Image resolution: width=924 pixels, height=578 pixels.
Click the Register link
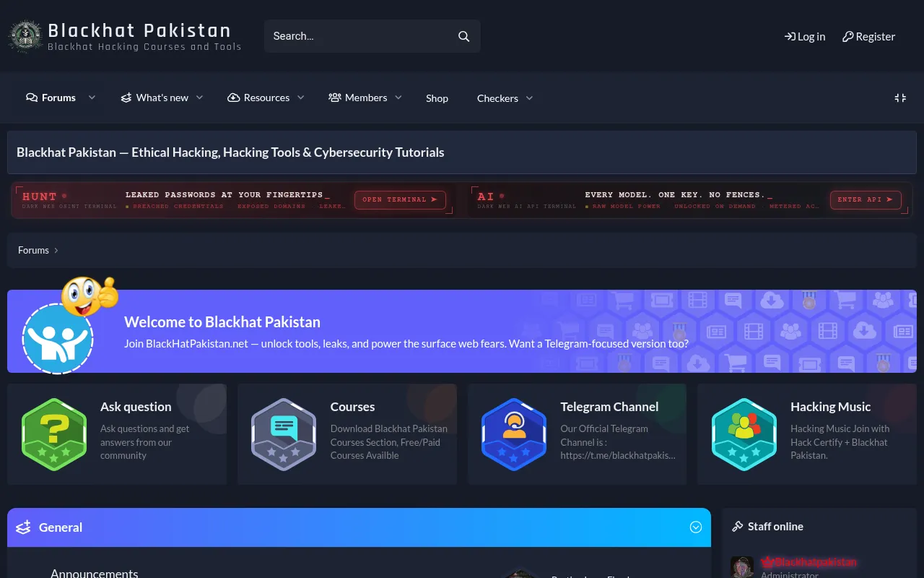(869, 36)
